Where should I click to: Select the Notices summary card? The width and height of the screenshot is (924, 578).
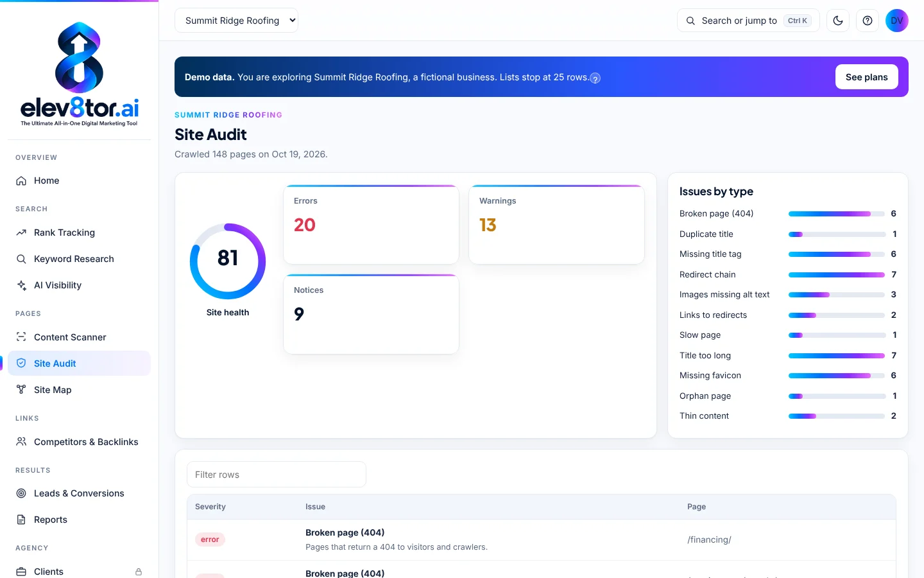[371, 314]
